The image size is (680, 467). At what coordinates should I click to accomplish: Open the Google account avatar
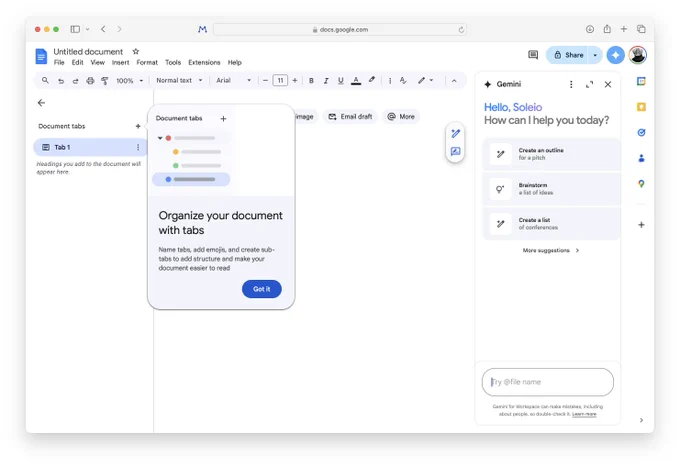(638, 55)
